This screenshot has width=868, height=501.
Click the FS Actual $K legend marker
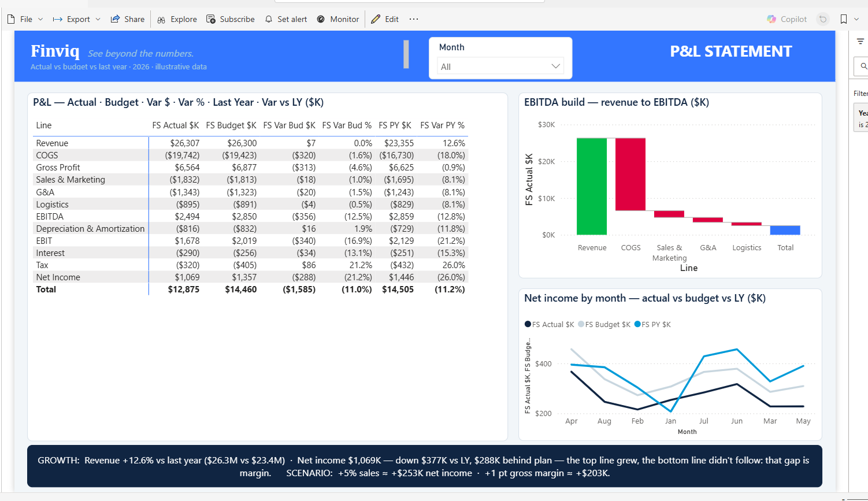528,324
